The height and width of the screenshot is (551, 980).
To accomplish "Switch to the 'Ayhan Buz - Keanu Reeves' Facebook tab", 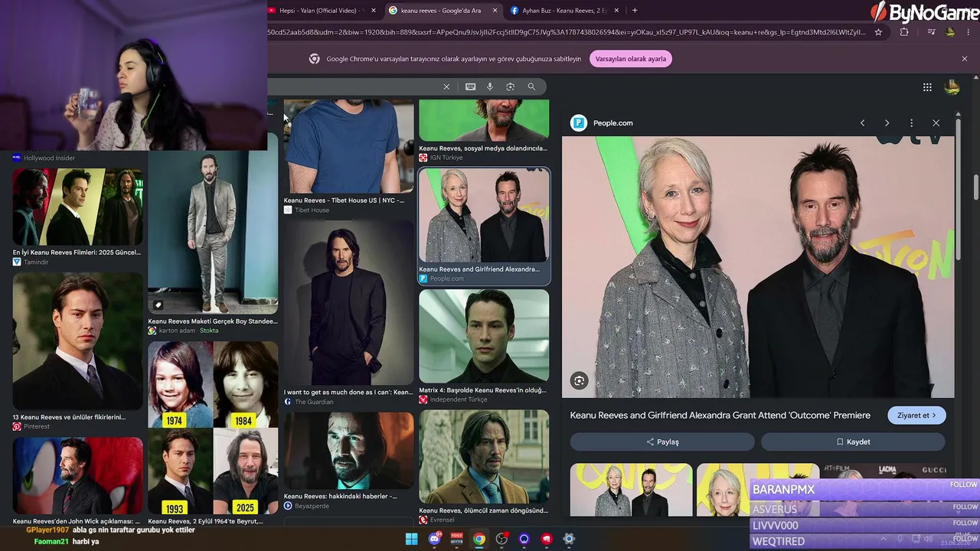I will point(564,11).
